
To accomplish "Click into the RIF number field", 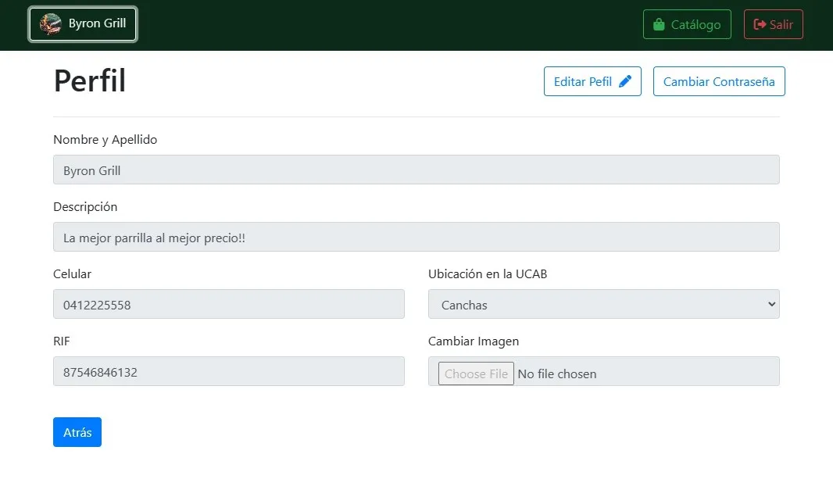I will [x=228, y=371].
